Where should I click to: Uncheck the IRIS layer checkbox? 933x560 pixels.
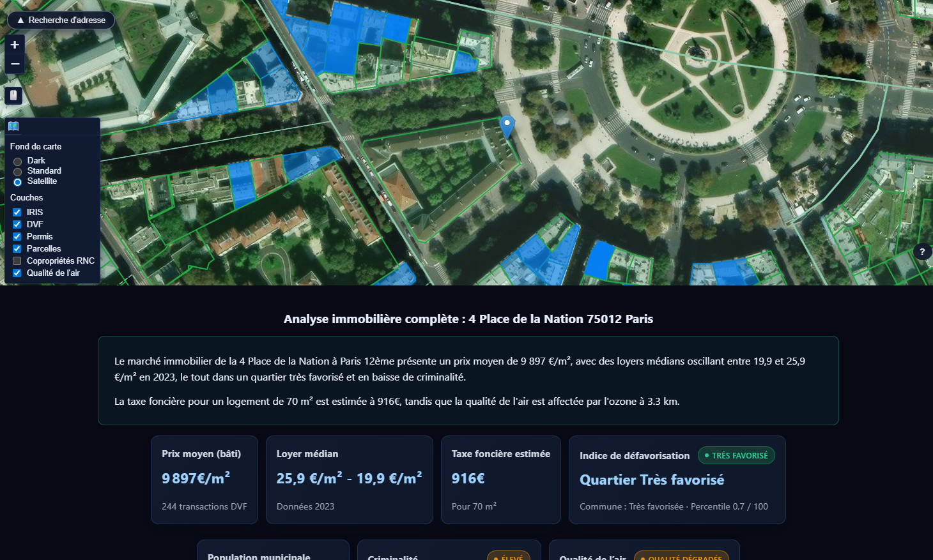17,212
